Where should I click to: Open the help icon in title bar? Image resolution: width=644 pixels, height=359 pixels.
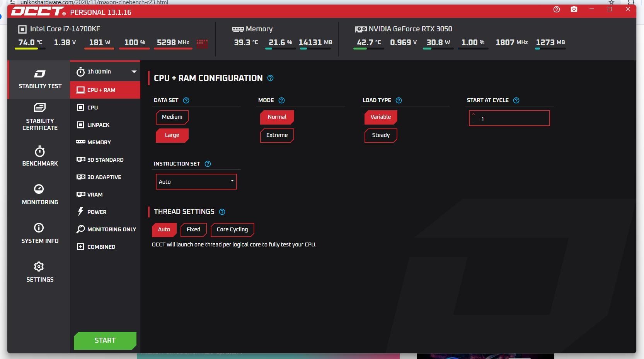[x=557, y=9]
